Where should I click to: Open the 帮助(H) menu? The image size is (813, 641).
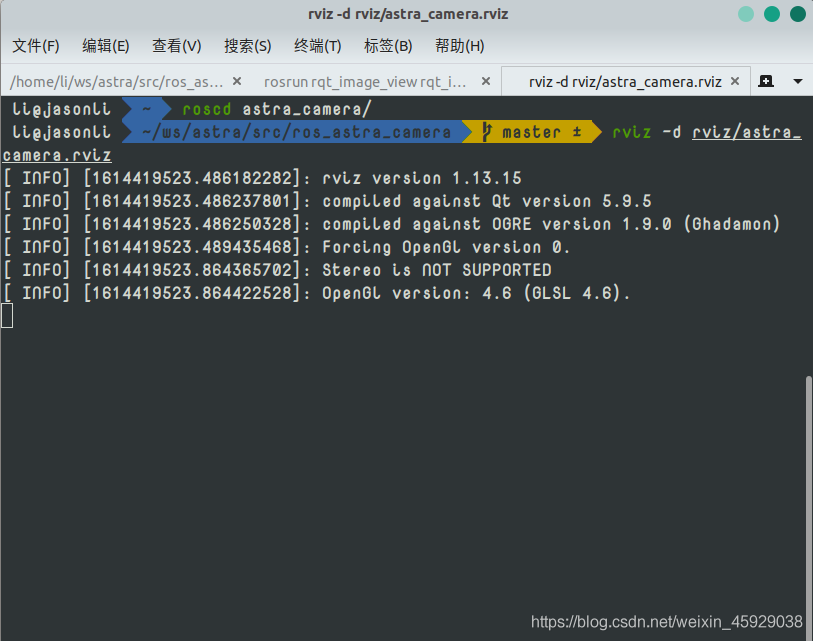[459, 46]
